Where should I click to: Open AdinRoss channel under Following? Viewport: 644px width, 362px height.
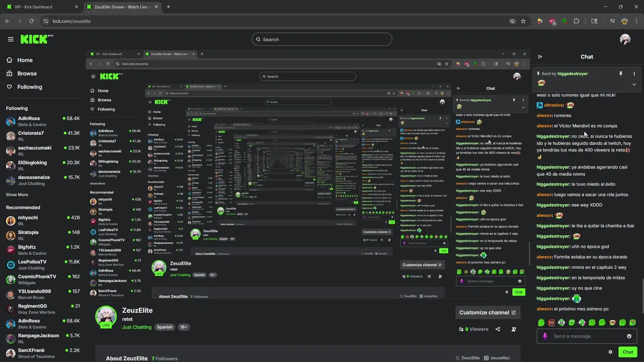click(x=43, y=121)
